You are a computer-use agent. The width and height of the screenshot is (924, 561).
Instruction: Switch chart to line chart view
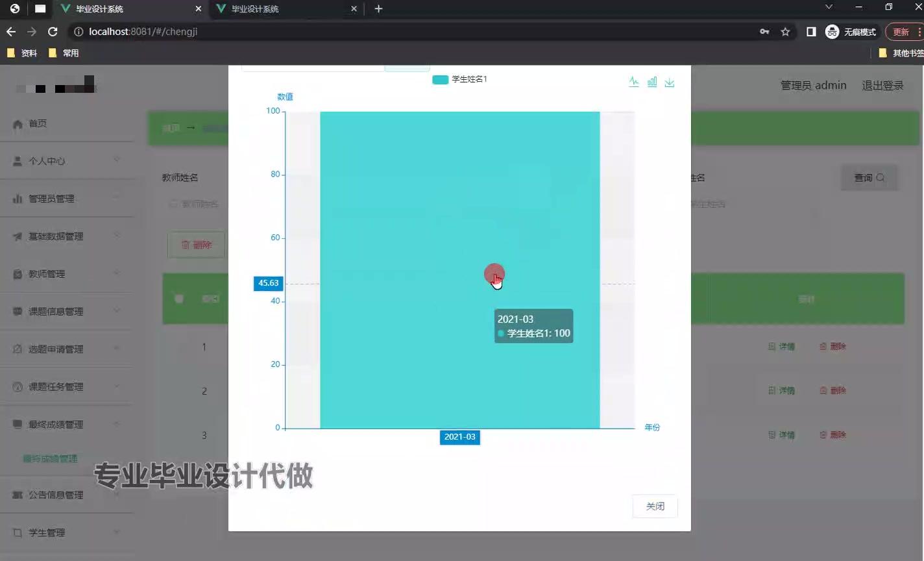point(634,82)
